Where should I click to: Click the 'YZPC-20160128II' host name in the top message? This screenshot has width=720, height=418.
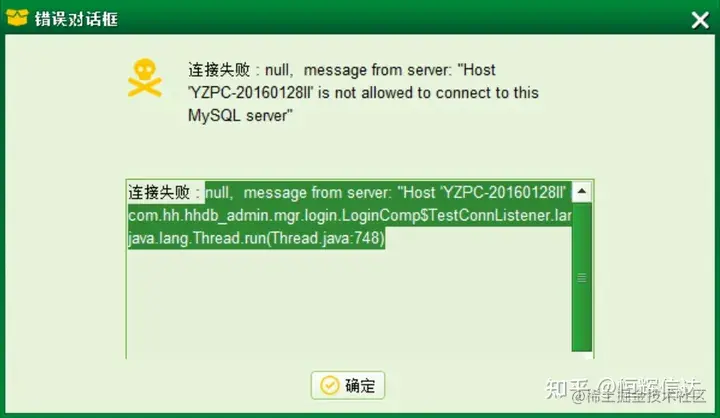[x=250, y=92]
